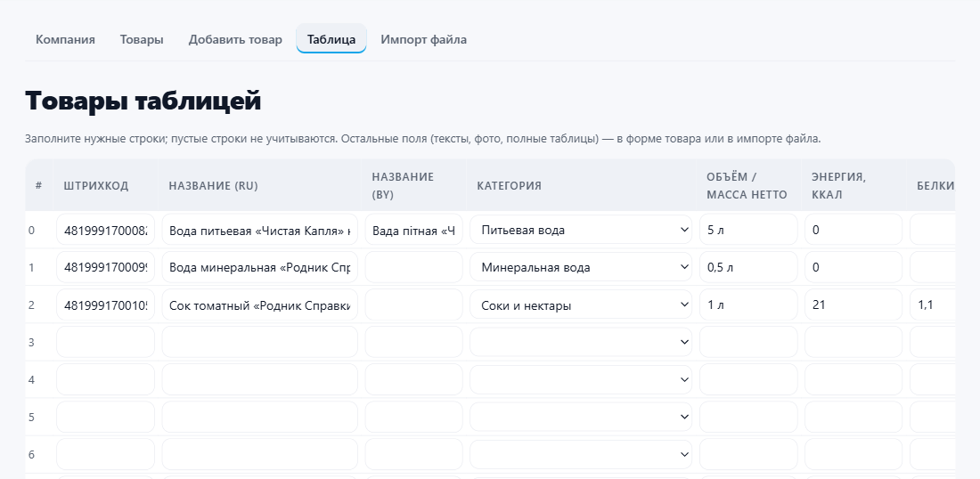
Task: Expand the empty category dropdown in row 5
Action: (581, 417)
